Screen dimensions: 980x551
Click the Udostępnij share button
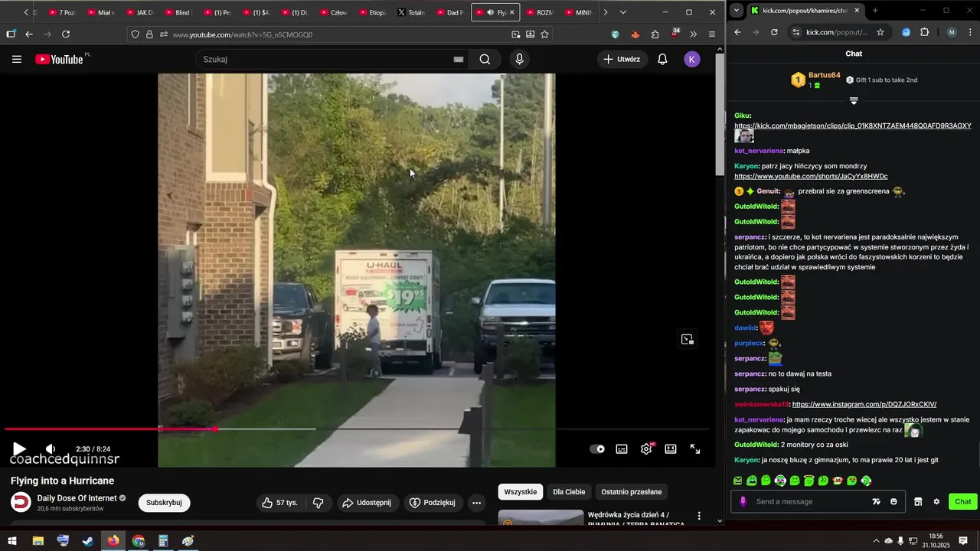point(367,503)
